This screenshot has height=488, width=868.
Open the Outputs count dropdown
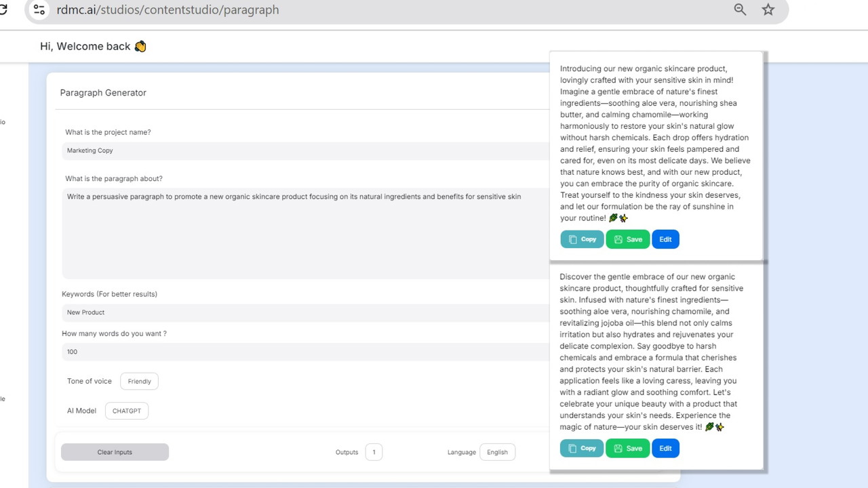click(x=374, y=452)
